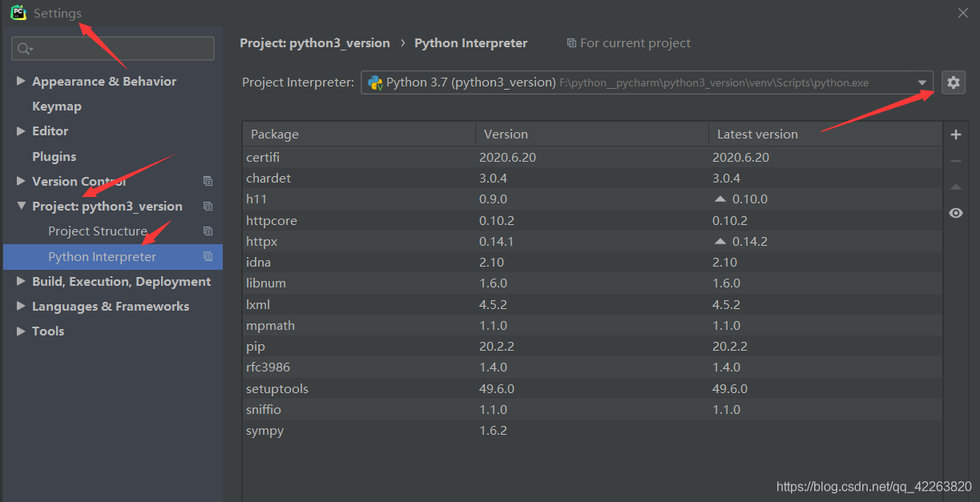980x502 pixels.
Task: Click the plus icon to install package
Action: coord(955,135)
